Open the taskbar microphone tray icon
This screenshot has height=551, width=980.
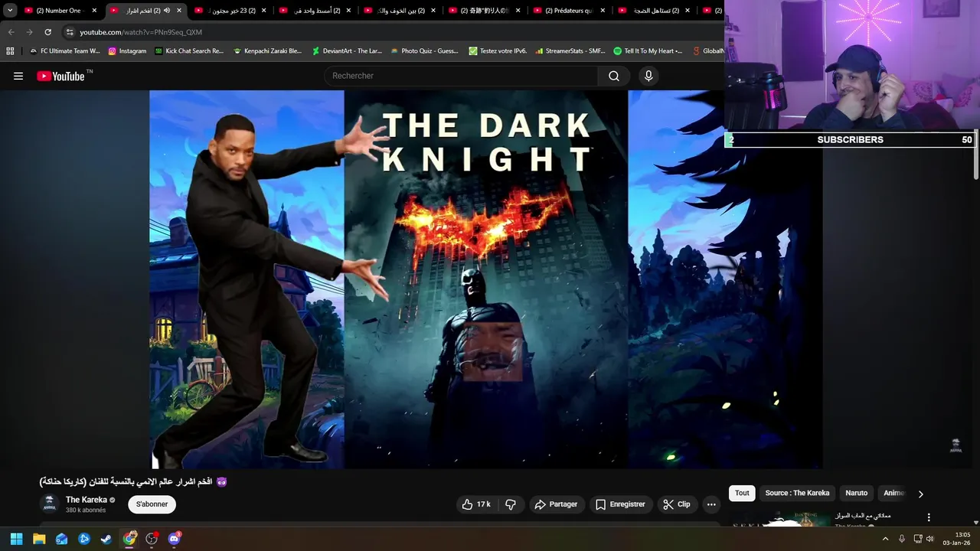(902, 539)
